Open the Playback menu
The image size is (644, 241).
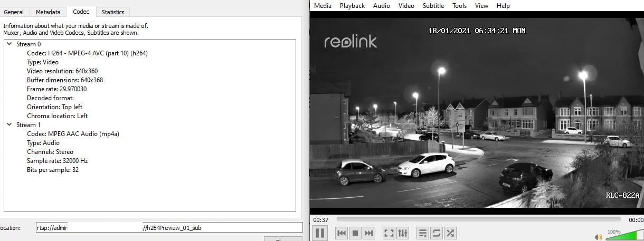352,5
